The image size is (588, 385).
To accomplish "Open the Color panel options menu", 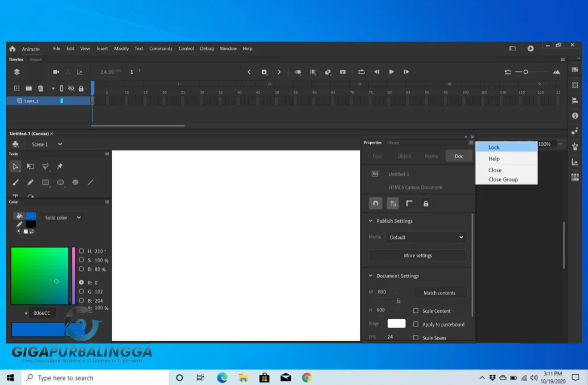I will pos(107,202).
